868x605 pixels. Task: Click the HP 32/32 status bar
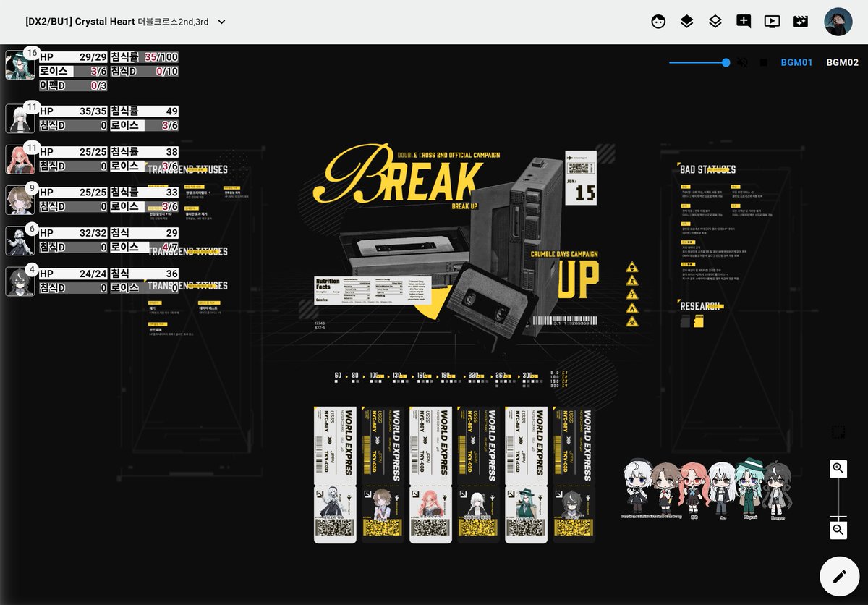[x=73, y=233]
